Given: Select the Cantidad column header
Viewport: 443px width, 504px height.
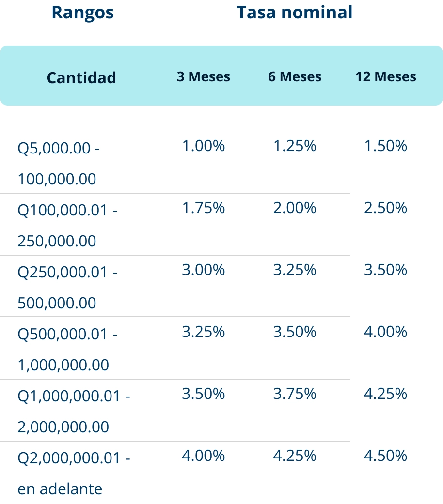Looking at the screenshot, I should 81,78.
